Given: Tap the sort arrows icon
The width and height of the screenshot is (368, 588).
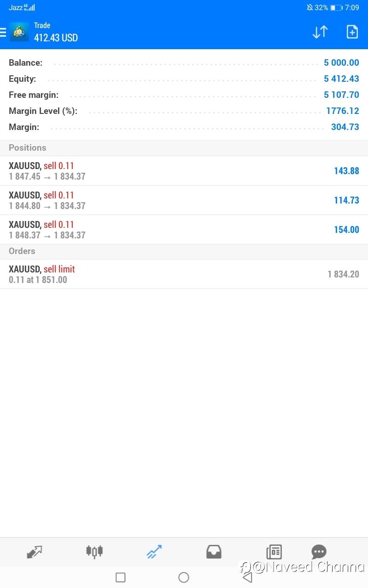Looking at the screenshot, I should click(x=320, y=32).
